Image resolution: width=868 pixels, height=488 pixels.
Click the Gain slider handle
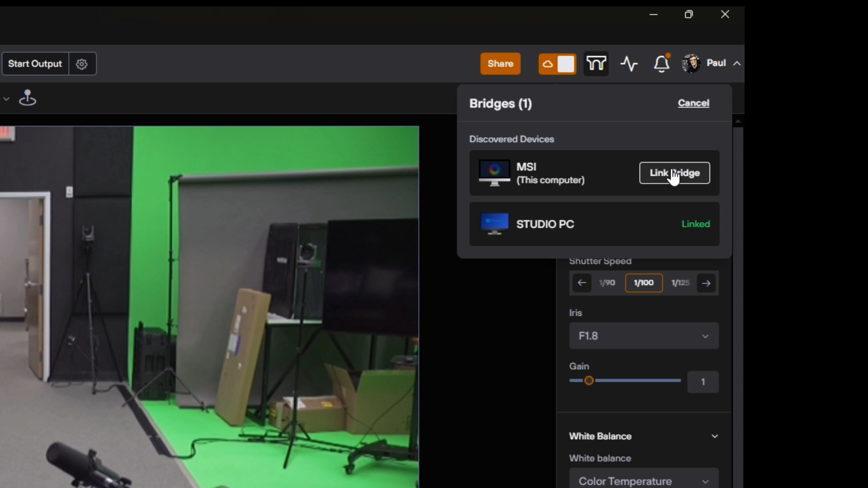coord(589,381)
